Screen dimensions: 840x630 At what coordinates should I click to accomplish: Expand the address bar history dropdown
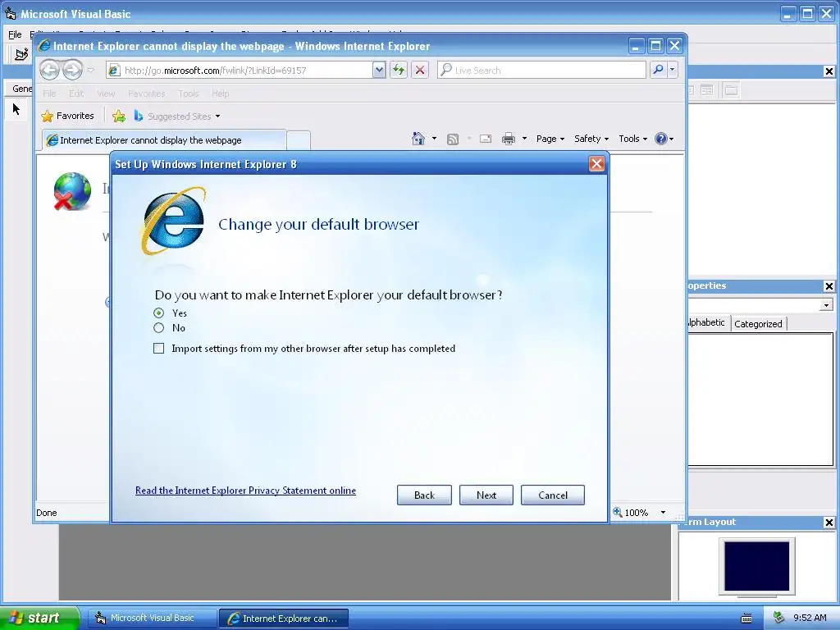379,71
